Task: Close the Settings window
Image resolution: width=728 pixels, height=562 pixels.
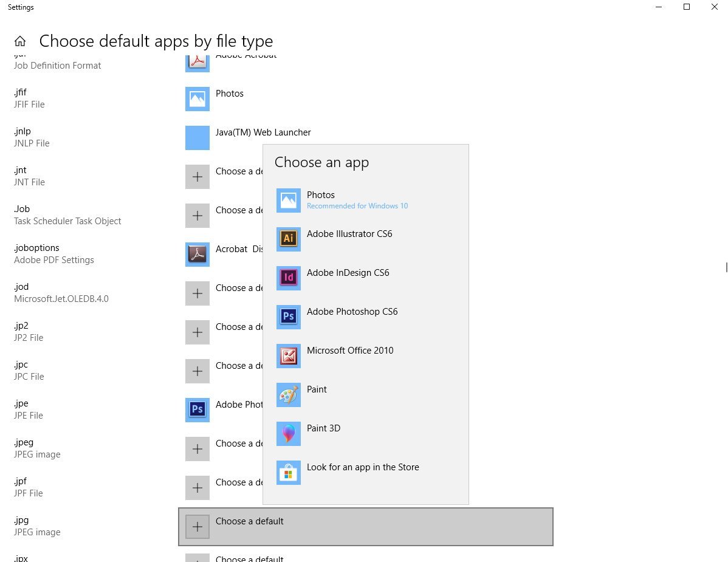Action: [x=715, y=7]
